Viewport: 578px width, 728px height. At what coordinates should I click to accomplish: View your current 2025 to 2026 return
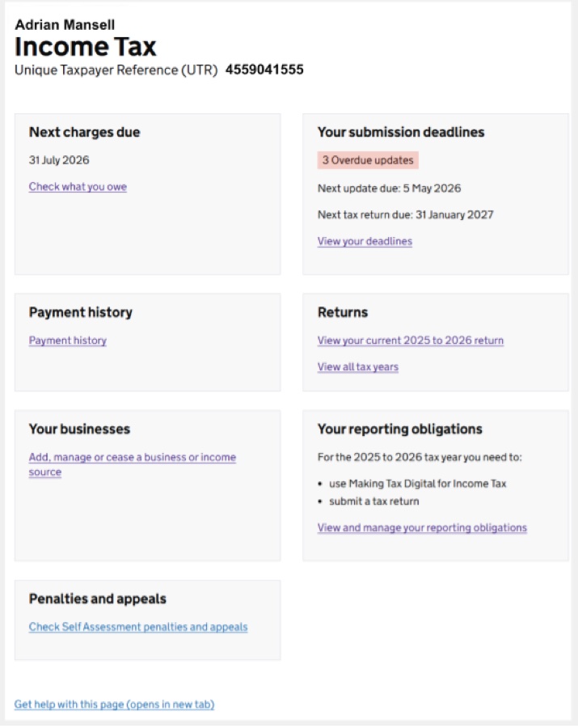click(x=409, y=340)
